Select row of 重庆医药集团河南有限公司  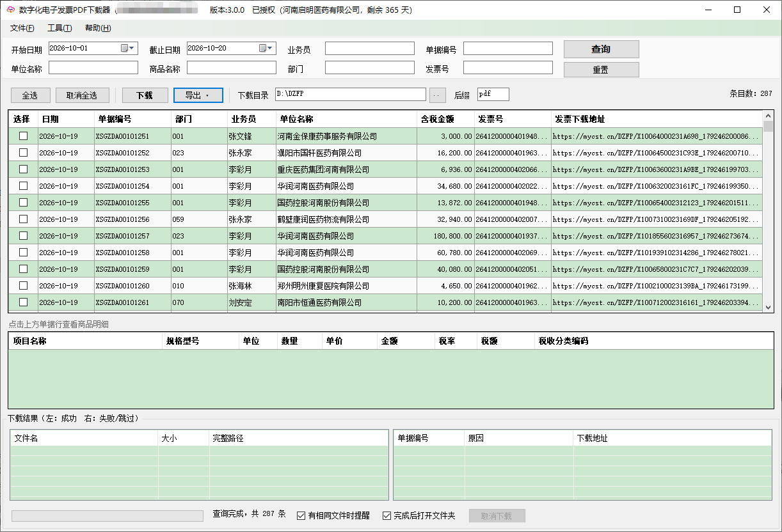coord(385,169)
